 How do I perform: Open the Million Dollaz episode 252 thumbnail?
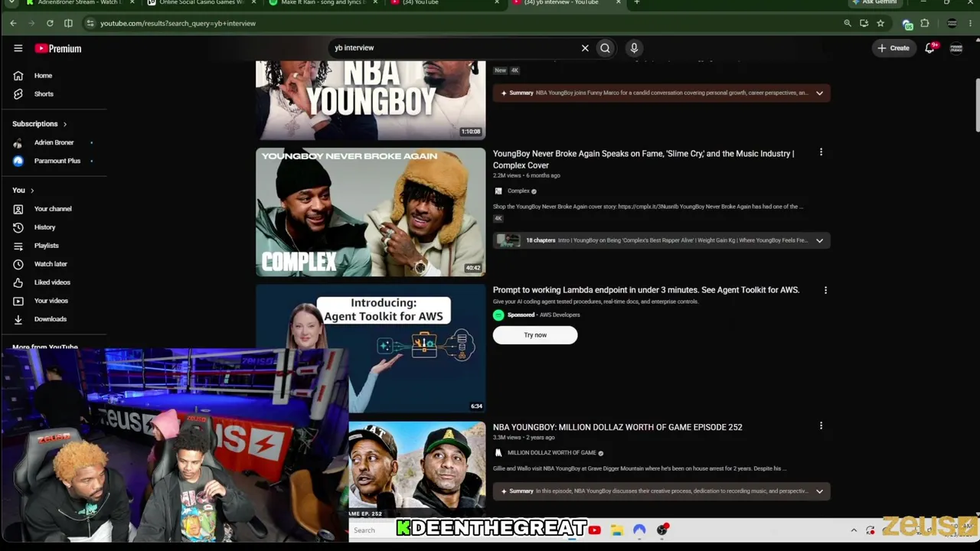[x=417, y=470]
